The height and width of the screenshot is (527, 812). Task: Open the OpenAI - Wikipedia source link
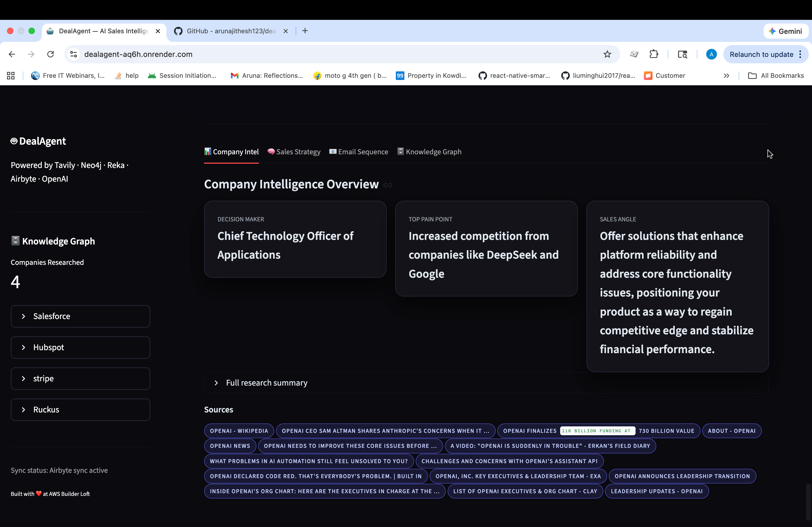(239, 431)
